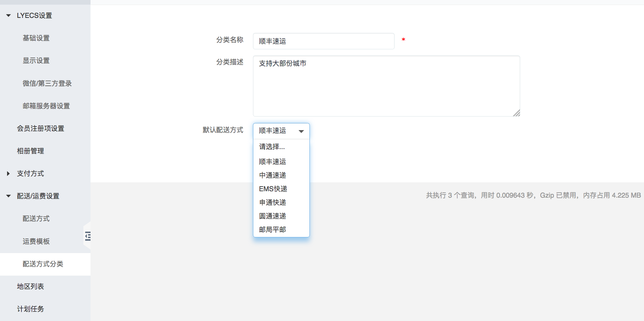This screenshot has width=644, height=321.
Task: Go to 微信/第三方登录 settings
Action: coord(47,83)
